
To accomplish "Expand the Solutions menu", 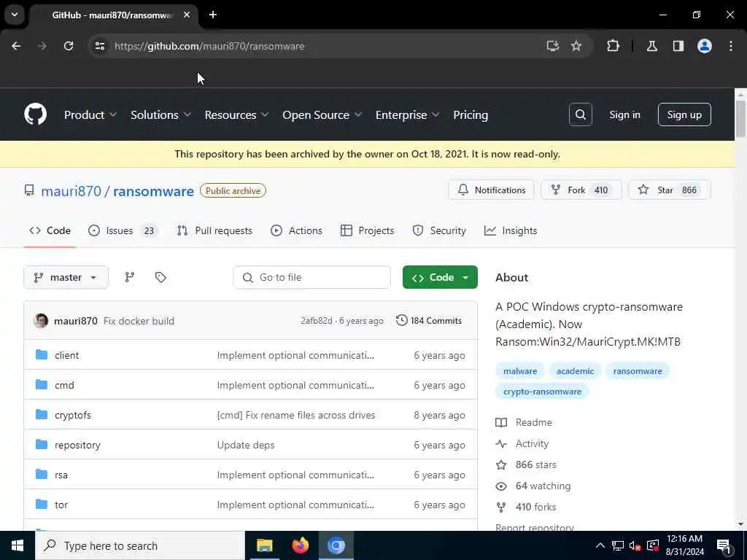I will (161, 114).
